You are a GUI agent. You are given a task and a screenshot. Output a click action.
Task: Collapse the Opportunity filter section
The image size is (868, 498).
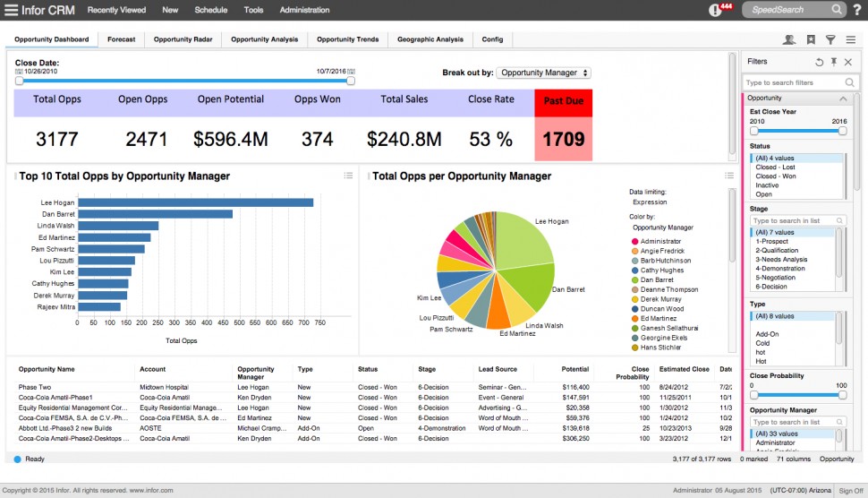point(843,98)
